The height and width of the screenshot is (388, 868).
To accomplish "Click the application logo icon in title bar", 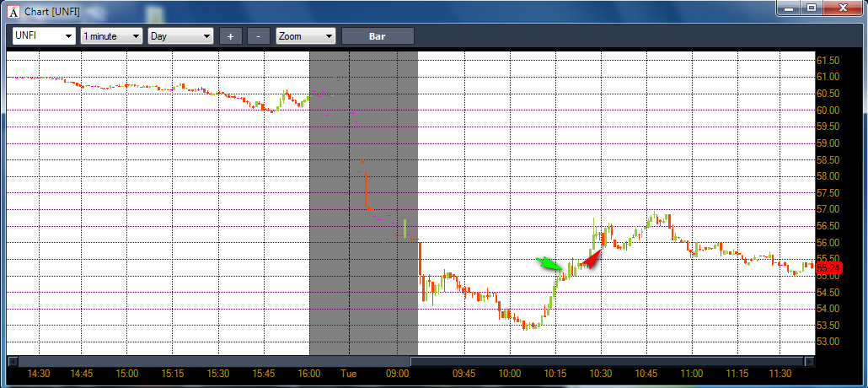I will [x=13, y=10].
